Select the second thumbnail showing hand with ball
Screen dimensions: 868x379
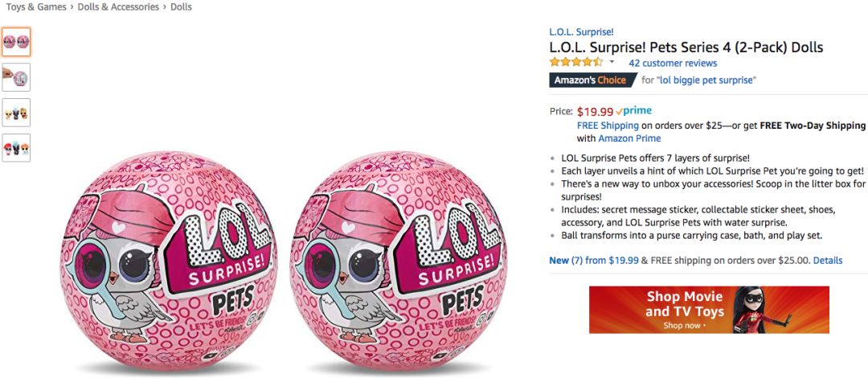pyautogui.click(x=16, y=77)
